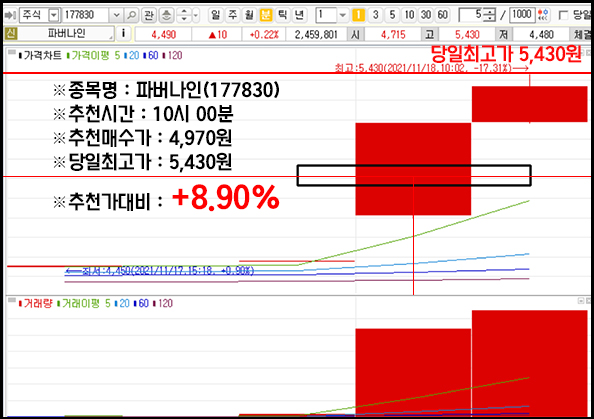Click the stock code search magnifier icon
Viewport: 594px width, 419px height.
click(131, 15)
